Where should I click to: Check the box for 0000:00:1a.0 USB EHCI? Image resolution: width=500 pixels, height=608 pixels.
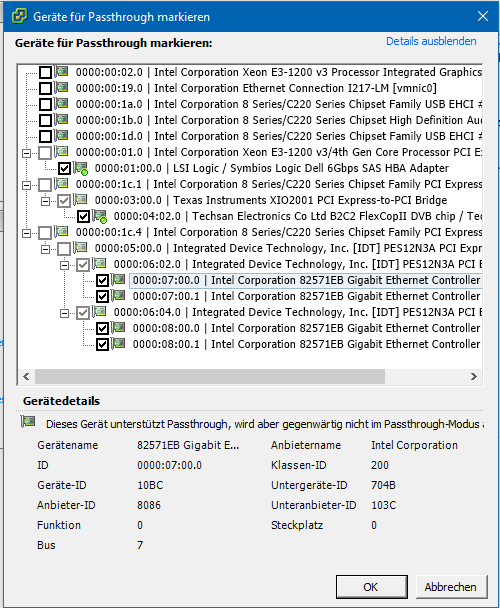pyautogui.click(x=45, y=104)
